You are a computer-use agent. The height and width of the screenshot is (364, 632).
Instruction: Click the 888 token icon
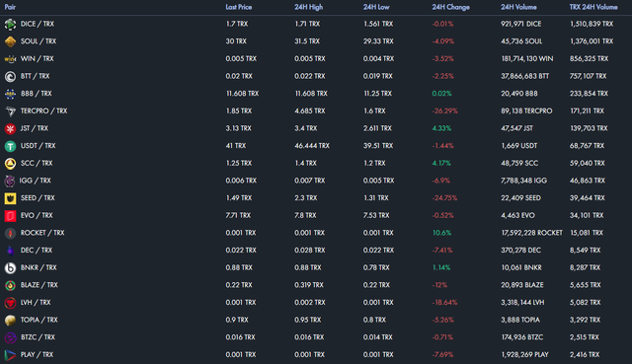click(10, 94)
